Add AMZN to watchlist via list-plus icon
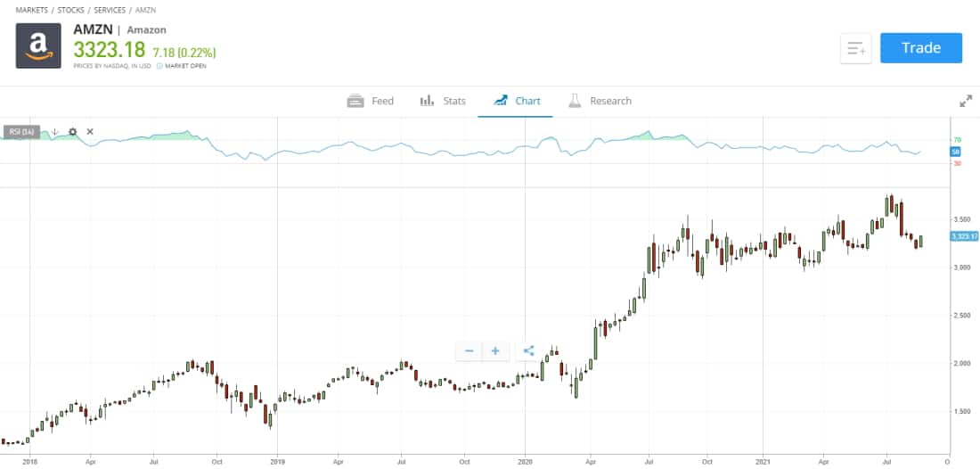Screen dimensions: 980x469 tap(855, 48)
